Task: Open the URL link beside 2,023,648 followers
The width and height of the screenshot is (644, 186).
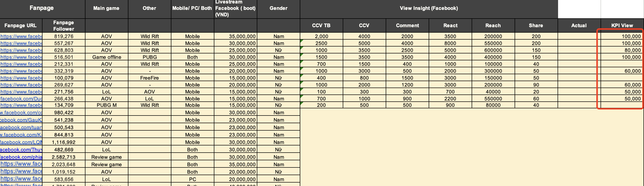Action: (21, 164)
